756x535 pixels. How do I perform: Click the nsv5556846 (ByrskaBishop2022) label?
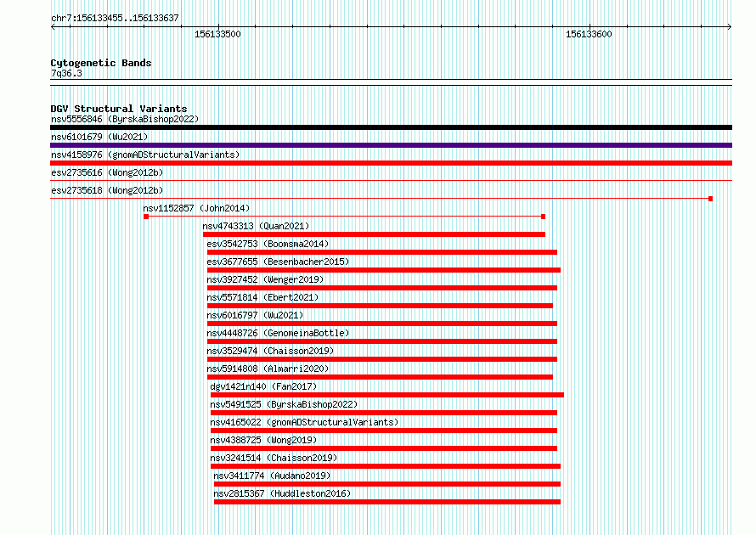pos(125,119)
